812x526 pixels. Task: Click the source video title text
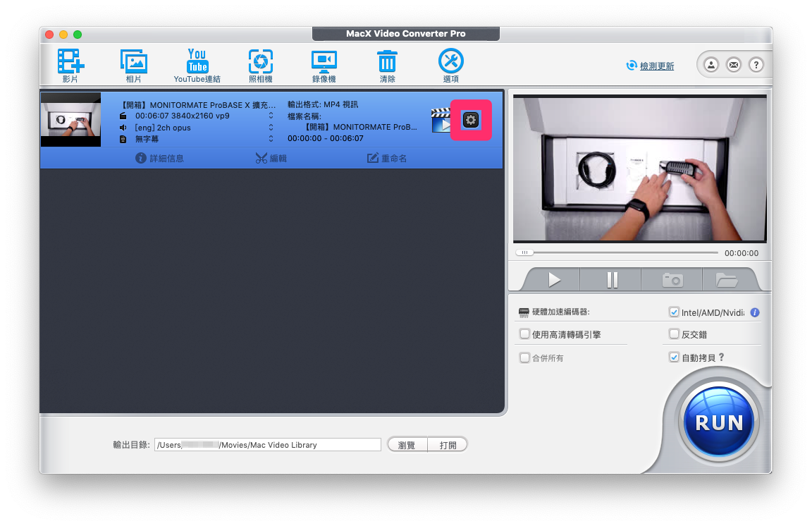click(x=198, y=104)
